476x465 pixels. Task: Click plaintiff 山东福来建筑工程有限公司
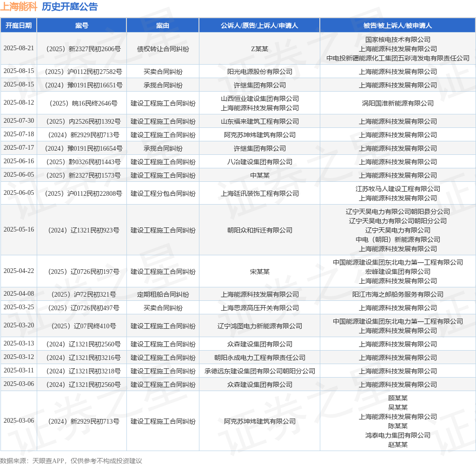[x=259, y=121]
